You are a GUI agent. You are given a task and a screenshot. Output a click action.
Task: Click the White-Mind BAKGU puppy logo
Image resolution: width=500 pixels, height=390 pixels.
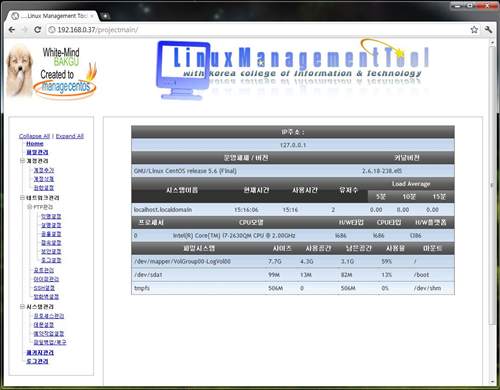(51, 72)
